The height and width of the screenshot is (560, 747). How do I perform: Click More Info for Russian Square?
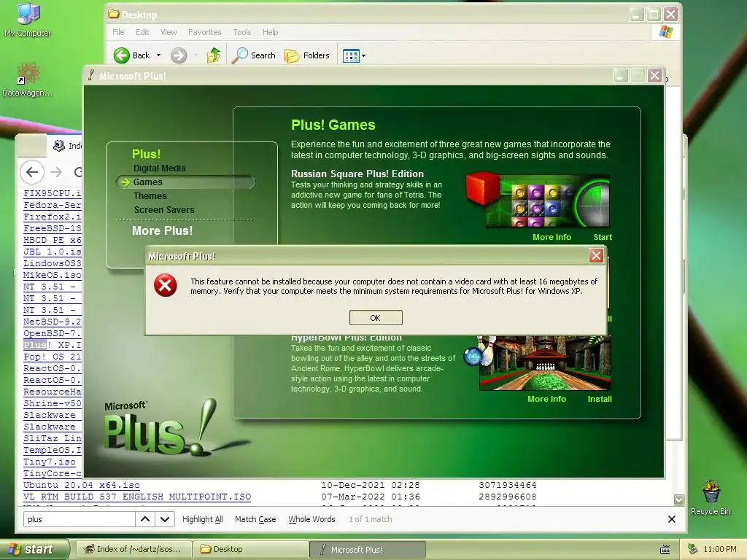coord(551,237)
